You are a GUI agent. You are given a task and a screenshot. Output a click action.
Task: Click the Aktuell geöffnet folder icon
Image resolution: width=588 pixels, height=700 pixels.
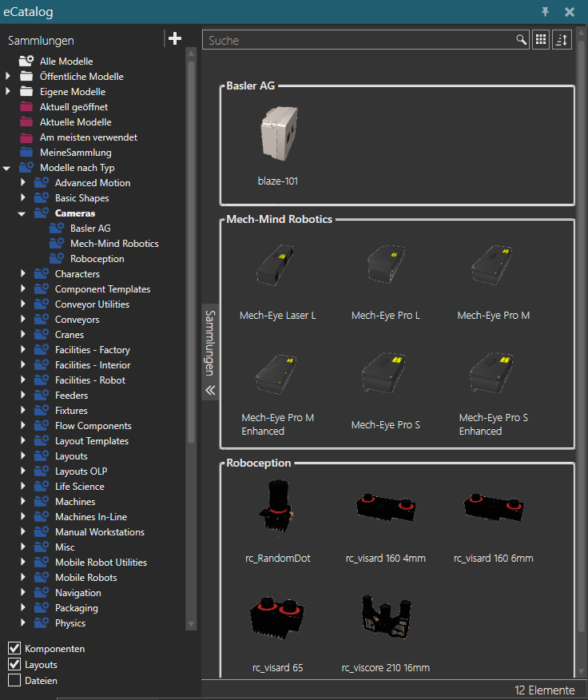coord(26,107)
